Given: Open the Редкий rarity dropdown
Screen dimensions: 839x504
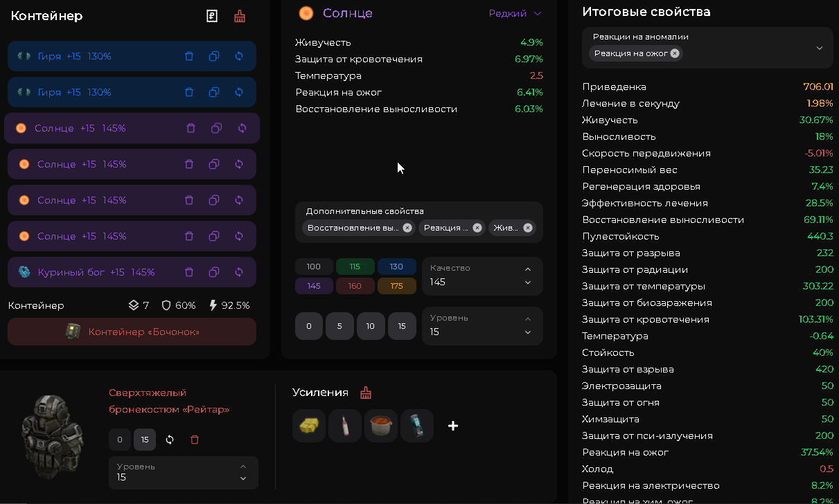Looking at the screenshot, I should point(515,13).
